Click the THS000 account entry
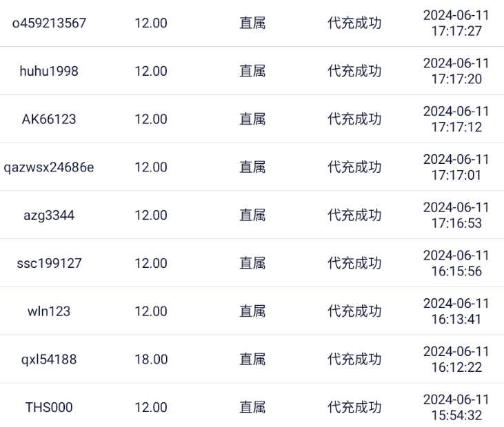Image resolution: width=504 pixels, height=427 pixels. coord(48,408)
